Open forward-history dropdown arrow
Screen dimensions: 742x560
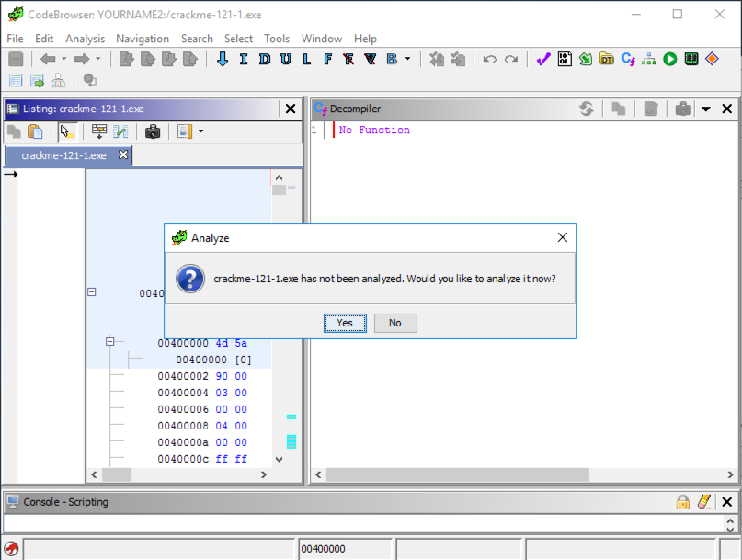tap(98, 59)
